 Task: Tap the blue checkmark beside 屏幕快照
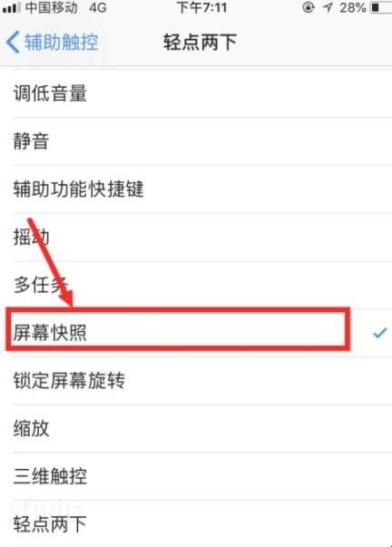(x=380, y=333)
